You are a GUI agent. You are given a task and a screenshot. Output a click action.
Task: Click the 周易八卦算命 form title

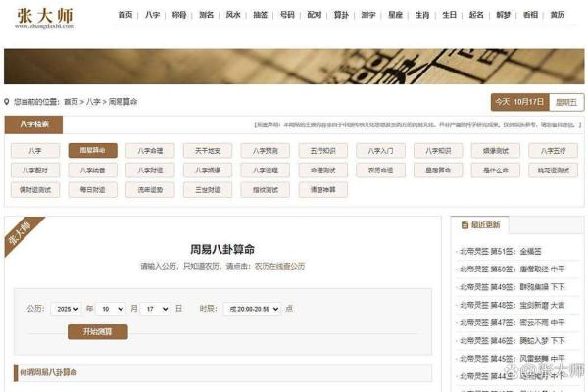222,250
